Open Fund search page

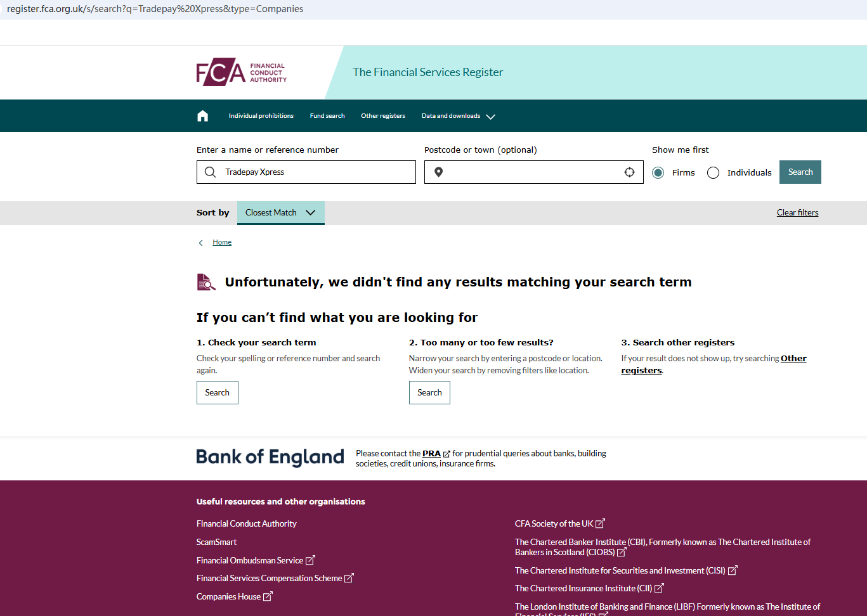pyautogui.click(x=327, y=116)
